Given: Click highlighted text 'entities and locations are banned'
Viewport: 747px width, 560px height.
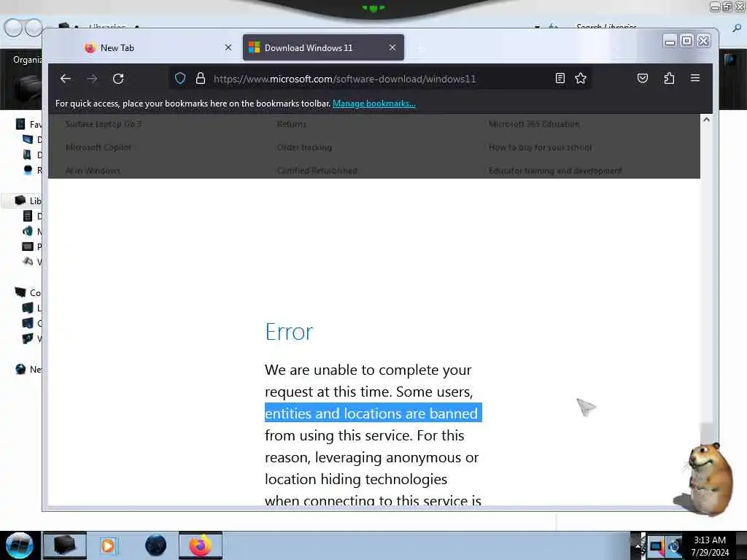Looking at the screenshot, I should pos(373,413).
